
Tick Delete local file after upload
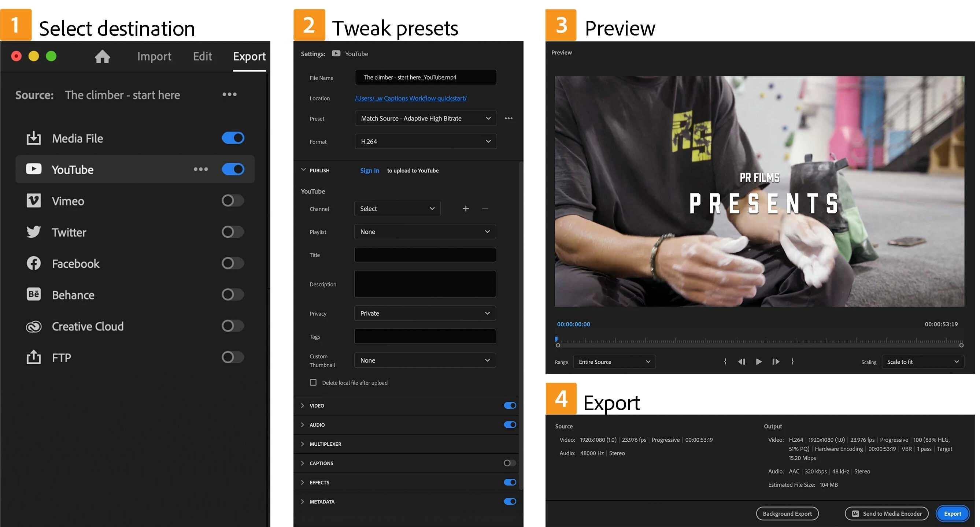313,382
